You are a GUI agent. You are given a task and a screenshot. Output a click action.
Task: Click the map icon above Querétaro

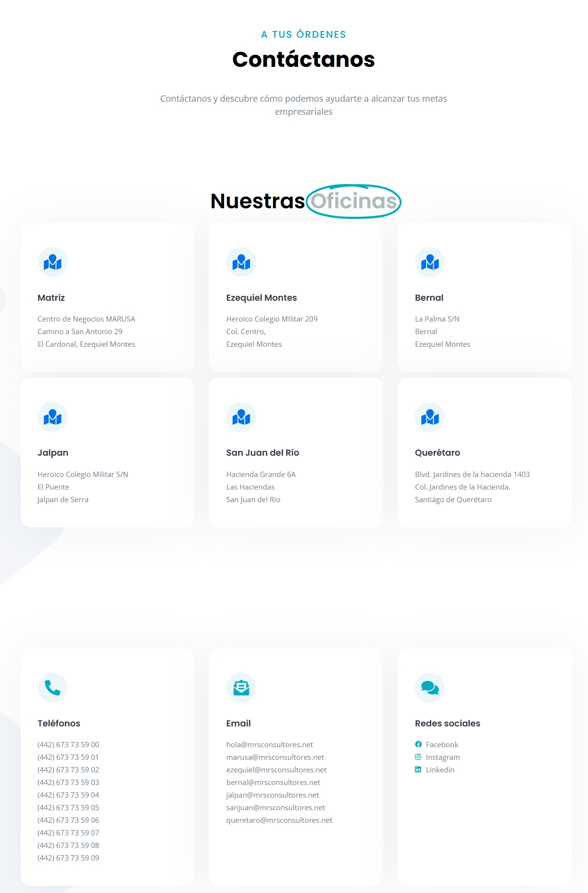pos(430,417)
